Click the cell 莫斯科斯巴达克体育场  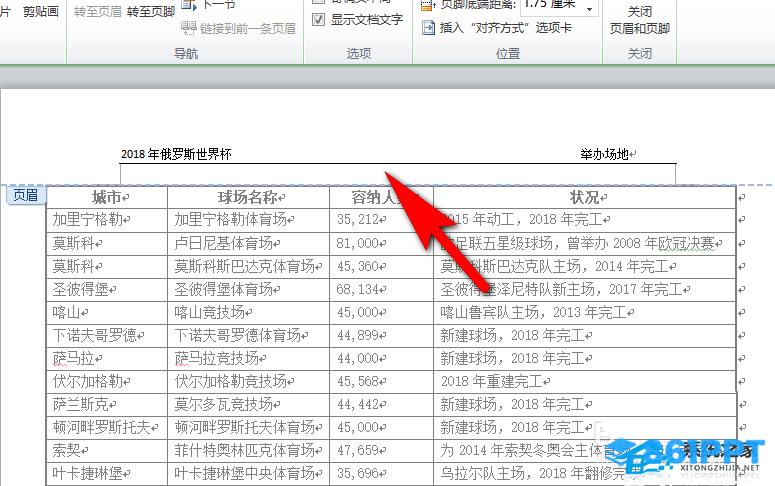(249, 266)
